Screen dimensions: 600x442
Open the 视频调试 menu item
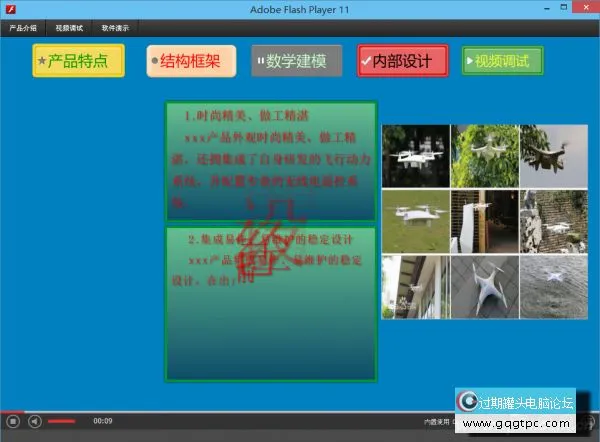tap(69, 28)
